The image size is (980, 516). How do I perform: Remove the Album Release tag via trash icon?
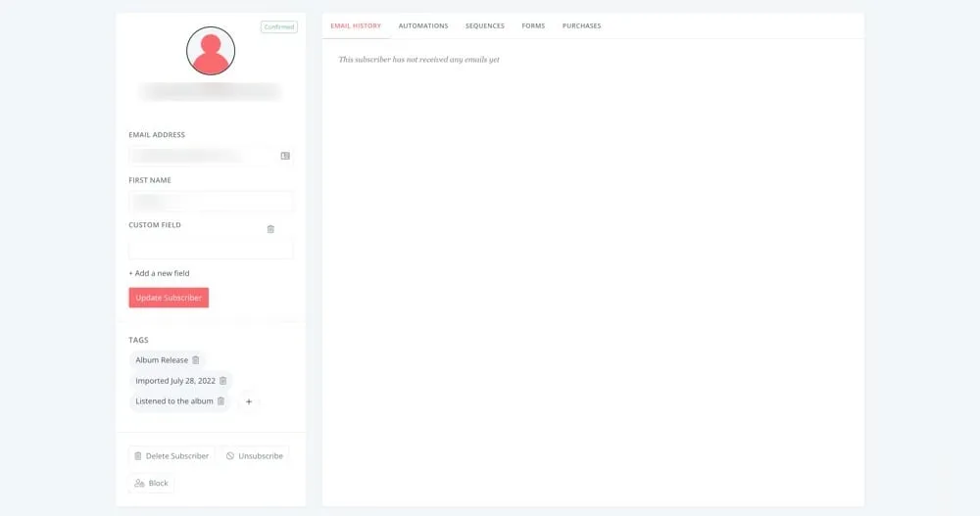point(196,360)
